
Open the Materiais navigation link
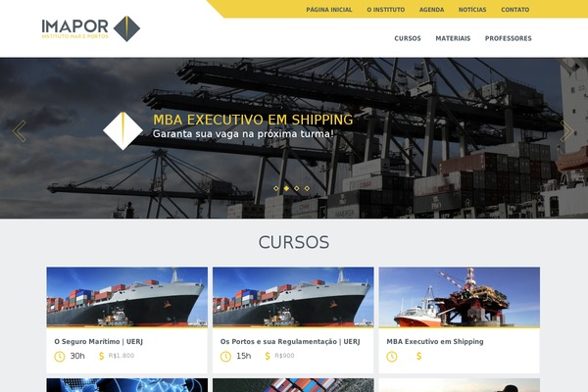click(x=453, y=38)
